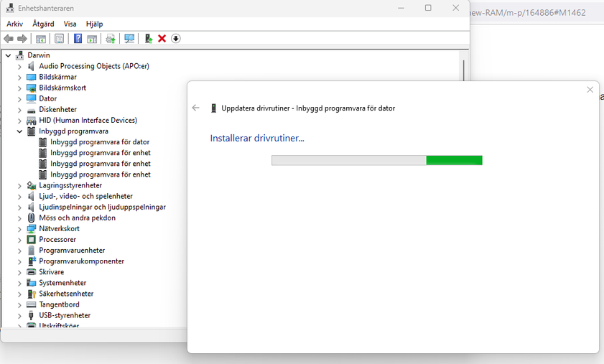Click the scan for hardware changes monitor icon

pyautogui.click(x=129, y=39)
